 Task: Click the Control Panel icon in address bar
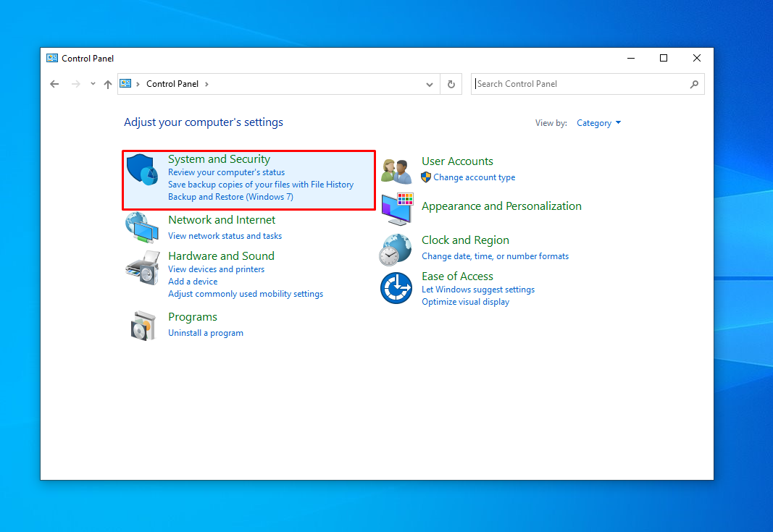click(126, 84)
